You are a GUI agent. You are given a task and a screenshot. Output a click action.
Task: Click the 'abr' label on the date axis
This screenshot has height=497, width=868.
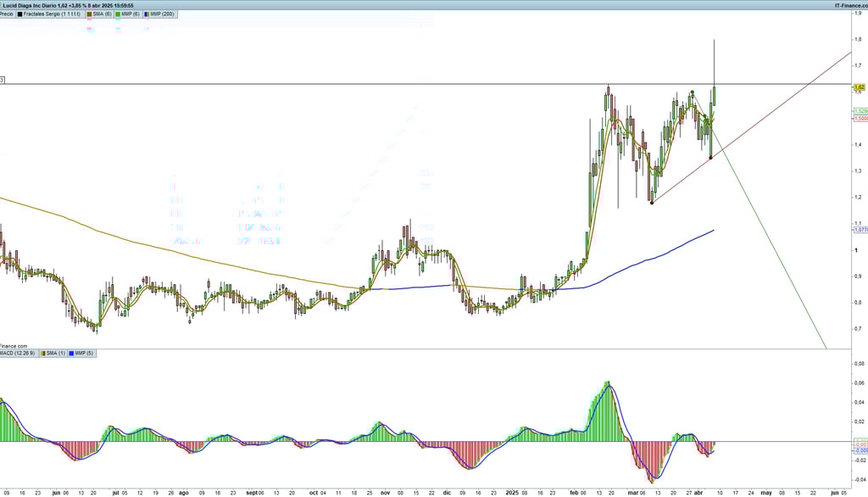click(x=698, y=493)
